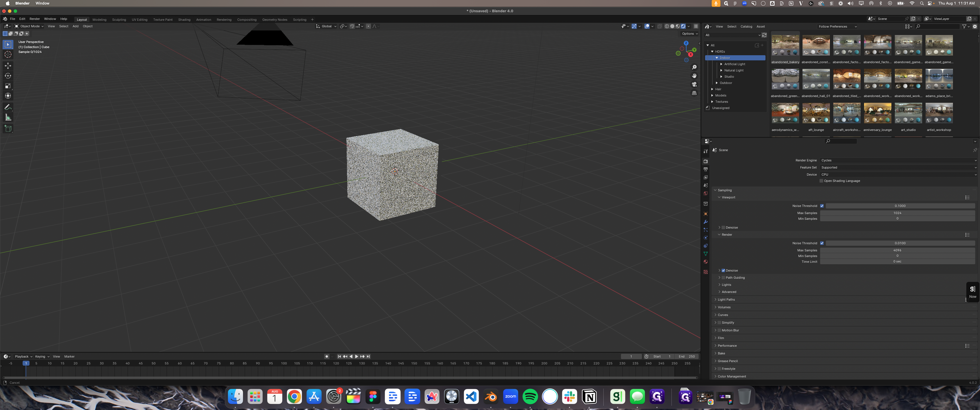Open the Object properties tab (orange square)
The width and height of the screenshot is (980, 410).
pyautogui.click(x=706, y=214)
